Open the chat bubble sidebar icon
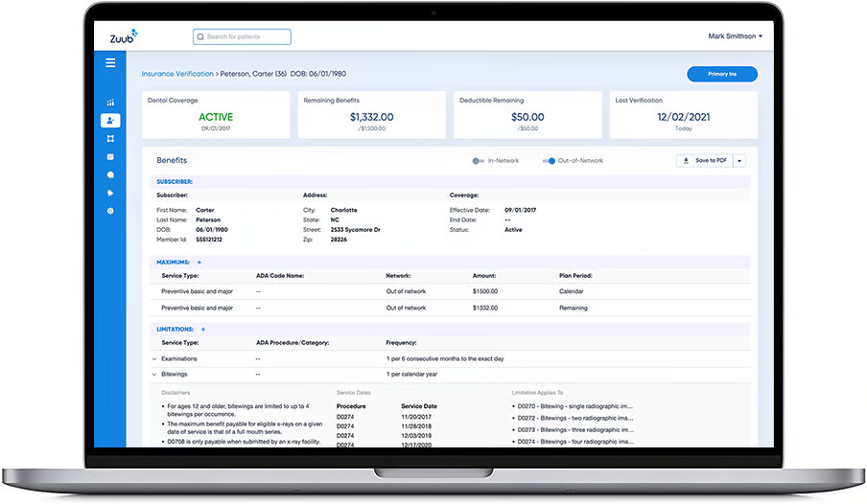This screenshot has height=504, width=867. click(110, 175)
